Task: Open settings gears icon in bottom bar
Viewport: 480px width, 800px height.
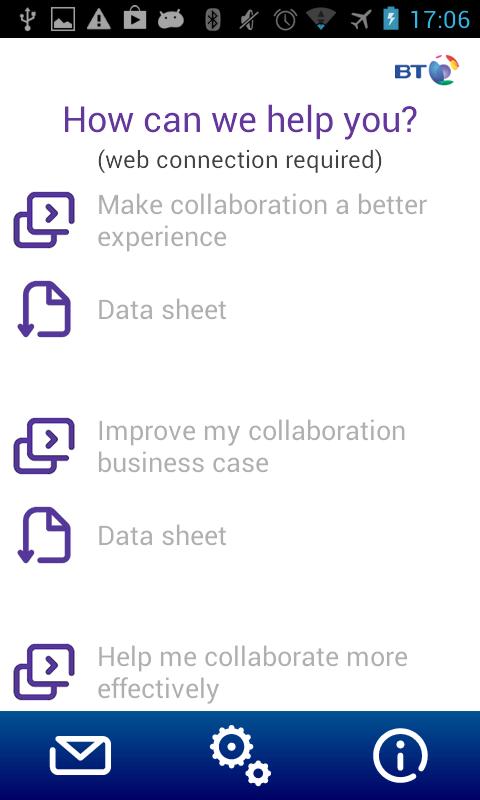Action: [x=240, y=755]
